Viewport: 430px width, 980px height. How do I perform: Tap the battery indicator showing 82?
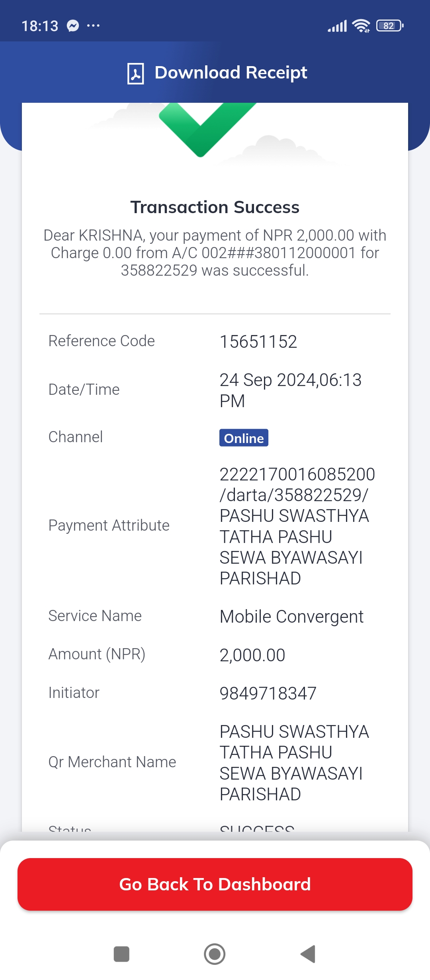[x=390, y=26]
